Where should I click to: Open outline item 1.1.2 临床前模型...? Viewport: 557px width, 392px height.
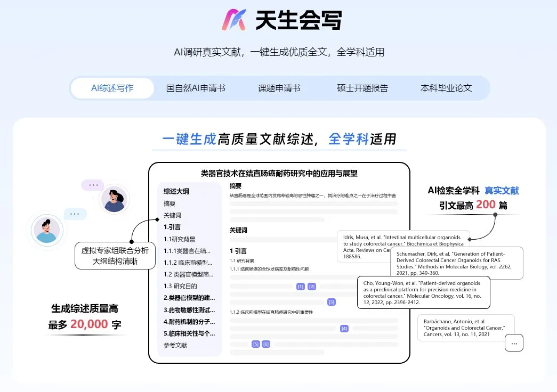pos(188,263)
